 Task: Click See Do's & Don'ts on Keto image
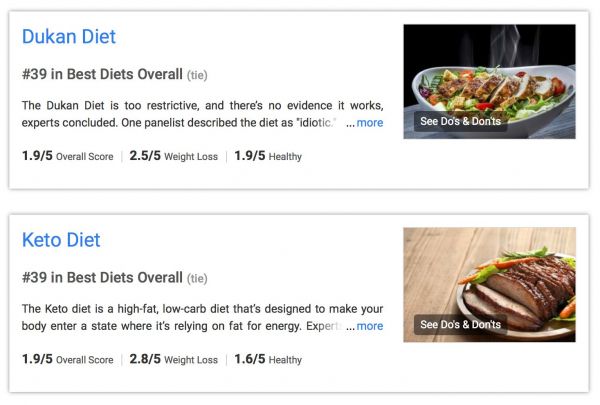click(460, 325)
